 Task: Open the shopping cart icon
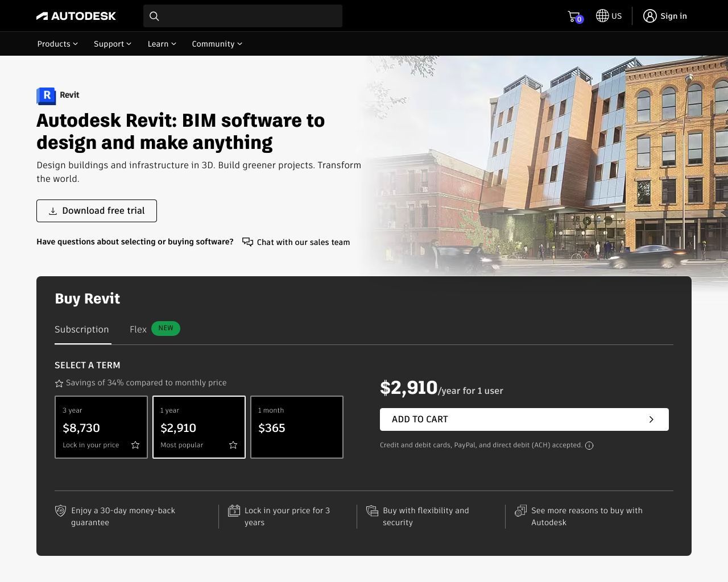(574, 16)
